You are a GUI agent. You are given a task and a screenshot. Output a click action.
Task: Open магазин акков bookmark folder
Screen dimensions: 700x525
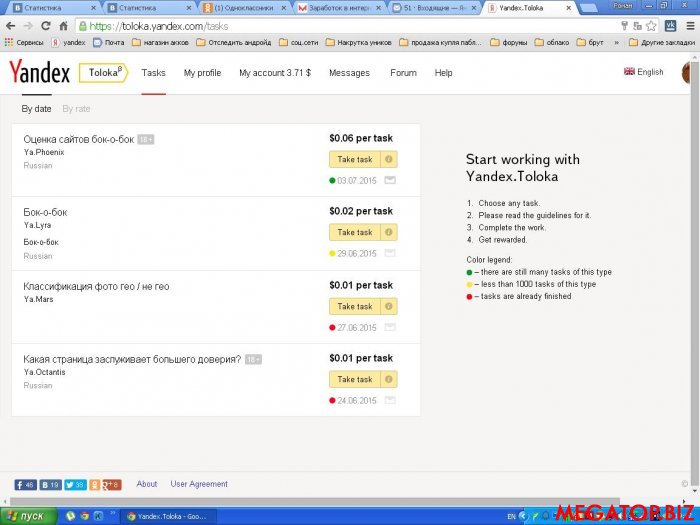pos(160,42)
